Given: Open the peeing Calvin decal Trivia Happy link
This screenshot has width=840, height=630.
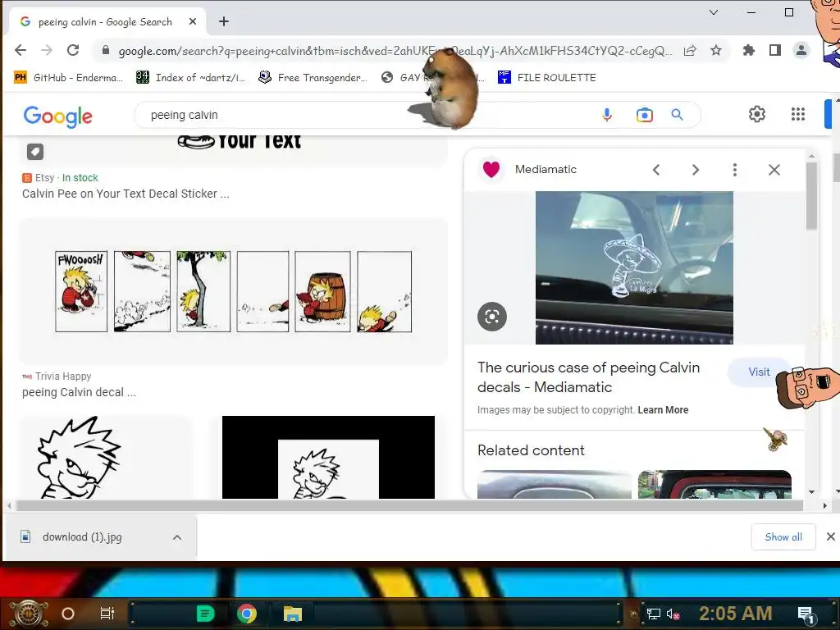Looking at the screenshot, I should (x=79, y=393).
